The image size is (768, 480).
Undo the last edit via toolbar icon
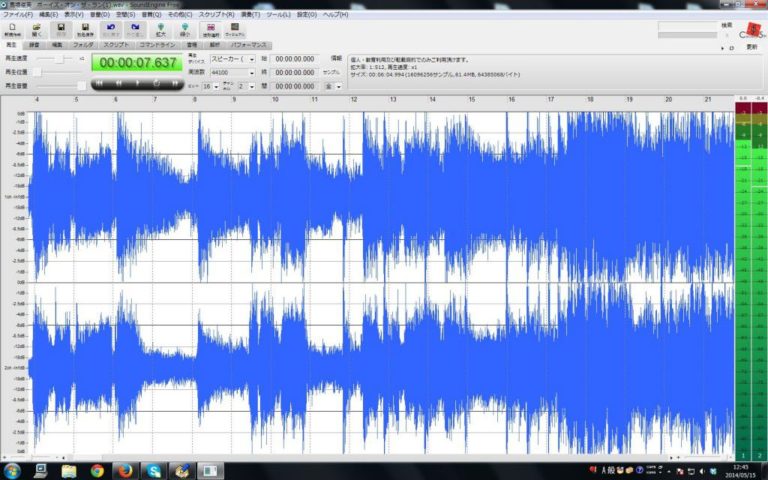coord(110,29)
